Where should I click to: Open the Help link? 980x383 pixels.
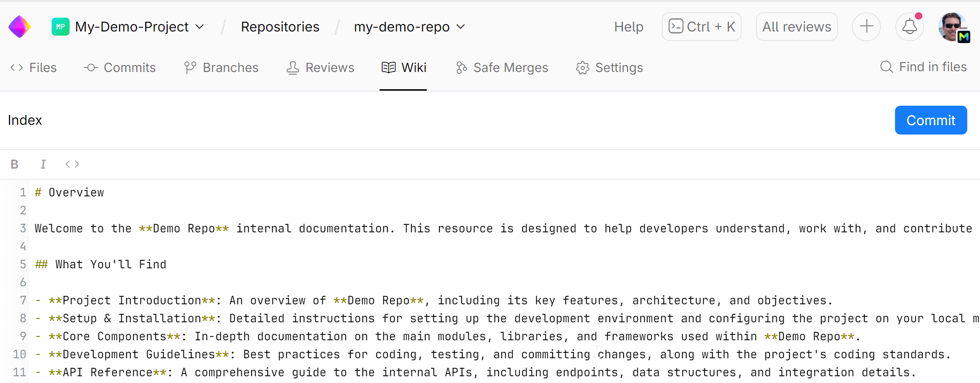coord(629,26)
